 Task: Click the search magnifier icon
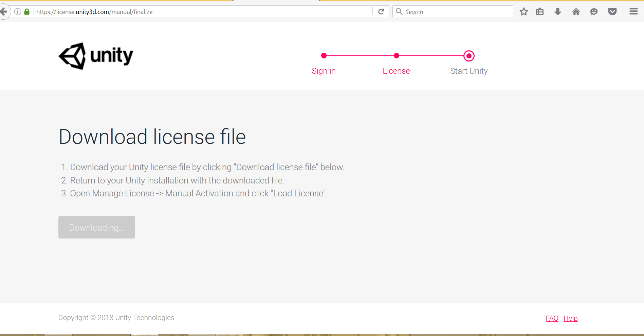[x=399, y=12]
